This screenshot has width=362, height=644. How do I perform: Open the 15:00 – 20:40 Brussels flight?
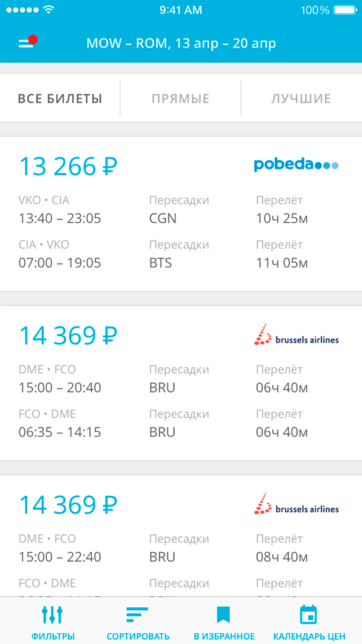pyautogui.click(x=60, y=388)
